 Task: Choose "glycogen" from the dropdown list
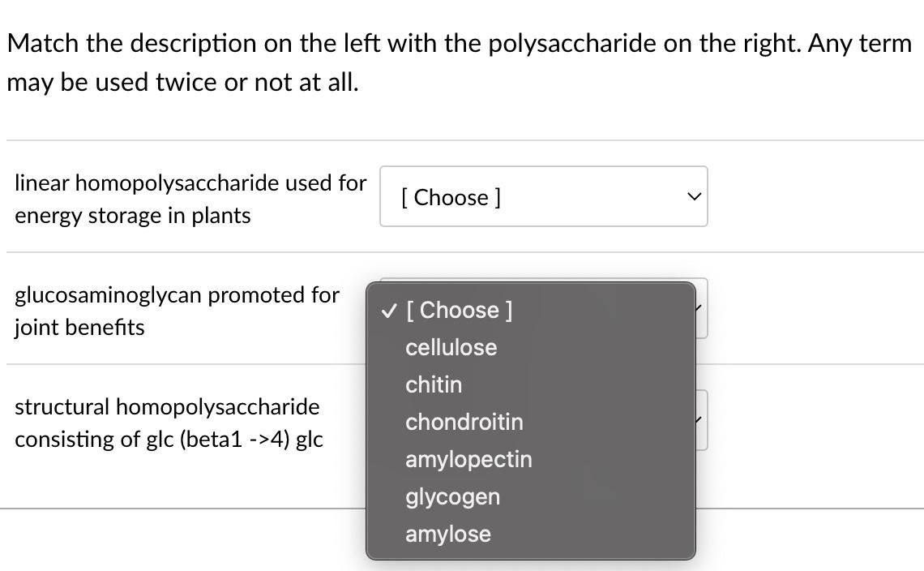pyautogui.click(x=452, y=496)
